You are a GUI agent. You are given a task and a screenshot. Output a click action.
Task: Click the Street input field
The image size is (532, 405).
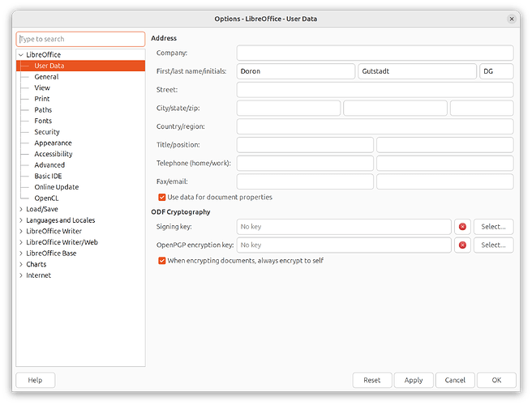click(x=375, y=90)
